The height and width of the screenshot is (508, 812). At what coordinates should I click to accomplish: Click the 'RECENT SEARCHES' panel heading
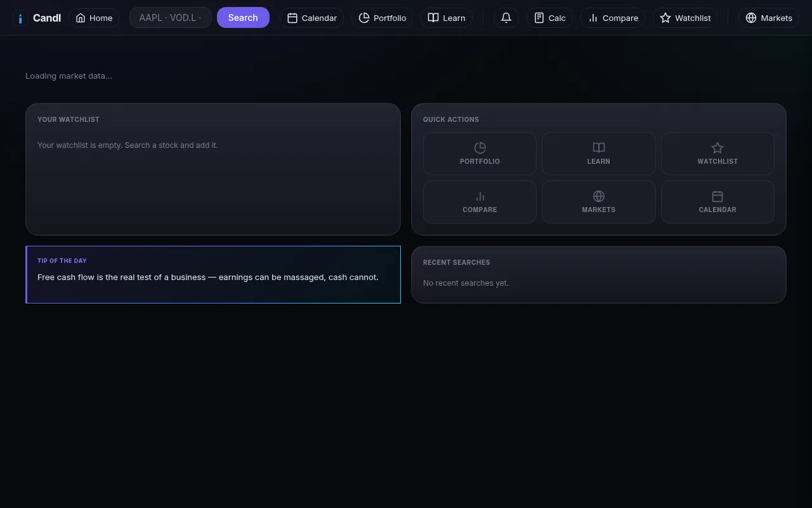(457, 262)
